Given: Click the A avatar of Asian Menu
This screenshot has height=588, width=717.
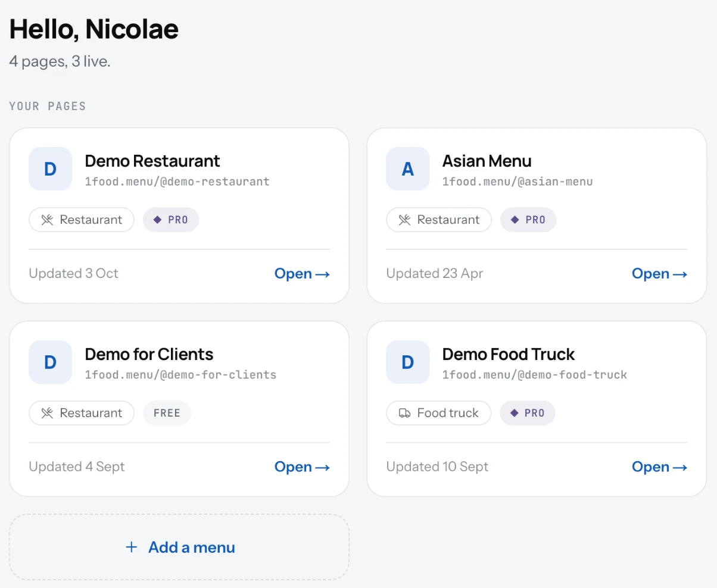Looking at the screenshot, I should point(408,169).
